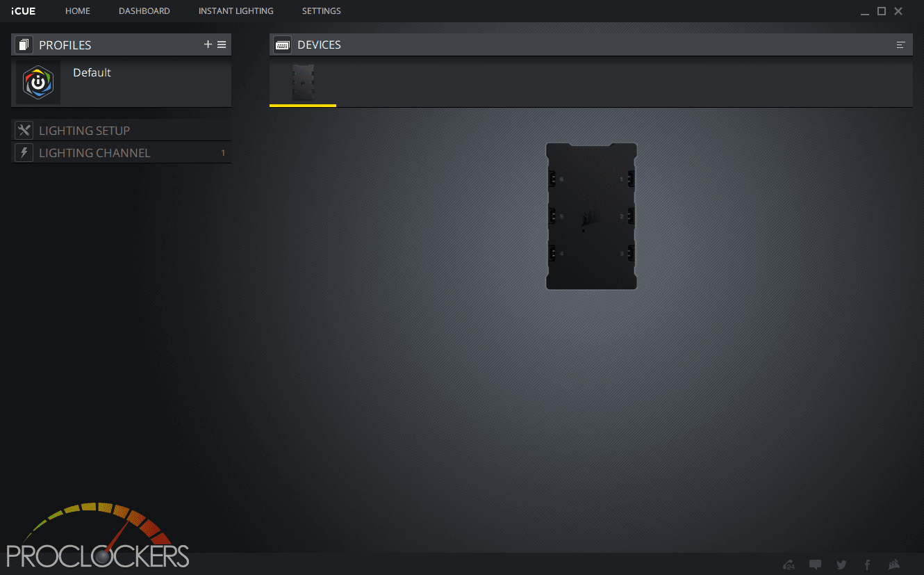The height and width of the screenshot is (575, 924).
Task: Click the iCUE logo
Action: pyautogui.click(x=24, y=11)
